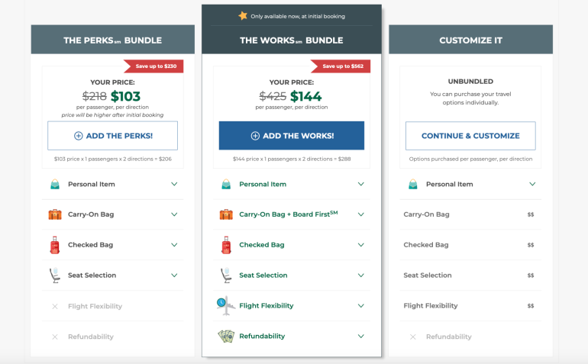Image resolution: width=588 pixels, height=364 pixels.
Task: Select the Customize It header
Action: [x=470, y=40]
